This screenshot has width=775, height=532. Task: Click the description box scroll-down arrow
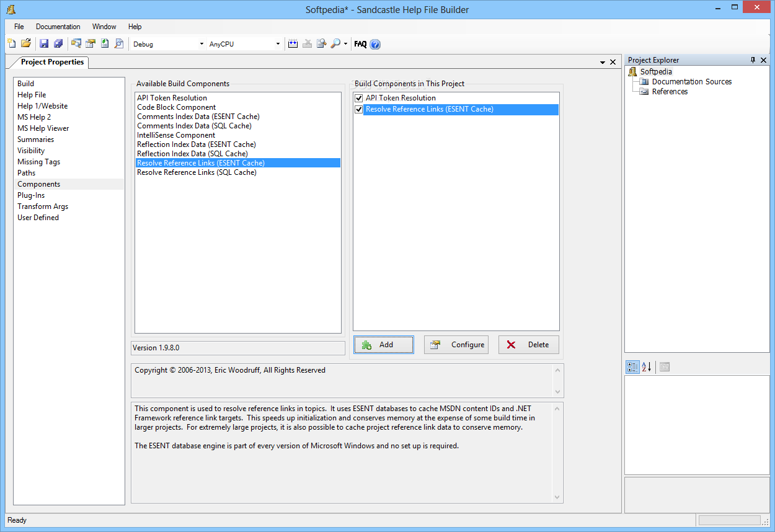pyautogui.click(x=557, y=497)
